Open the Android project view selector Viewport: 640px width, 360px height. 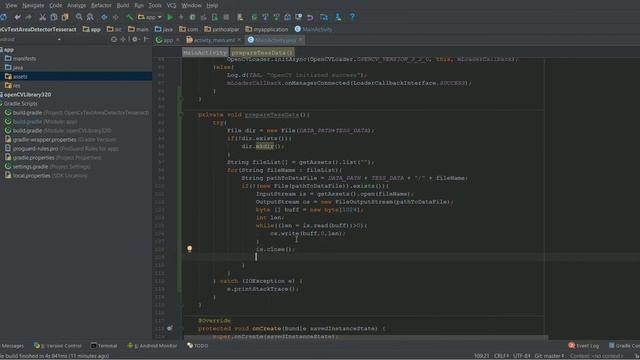[30, 40]
